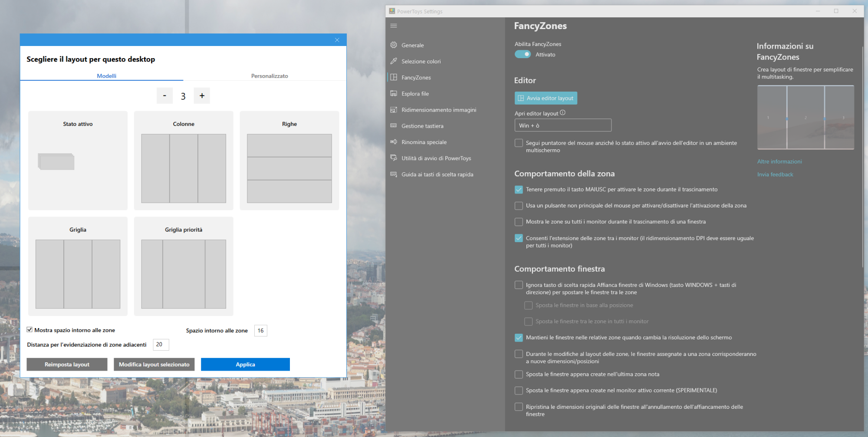Click the Gestione tastiera keyboard icon
The image size is (868, 437).
(x=394, y=126)
